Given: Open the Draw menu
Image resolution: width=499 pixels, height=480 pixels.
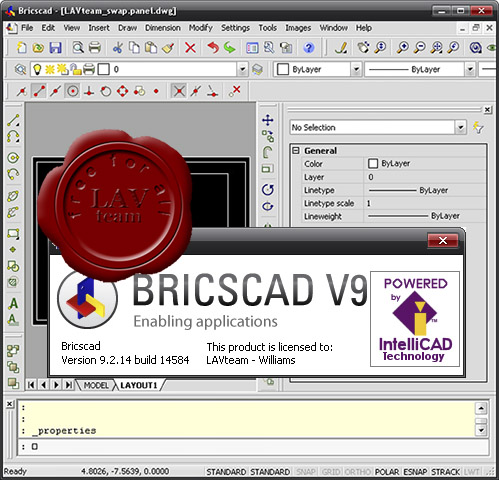Looking at the screenshot, I should [x=127, y=28].
